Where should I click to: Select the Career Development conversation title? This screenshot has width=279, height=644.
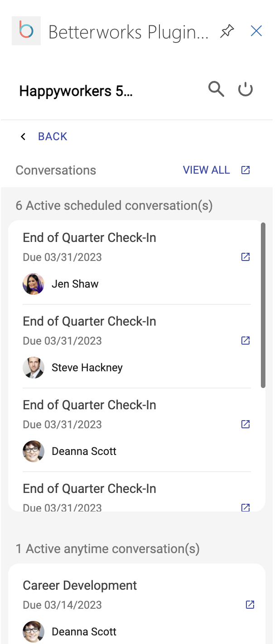80,585
